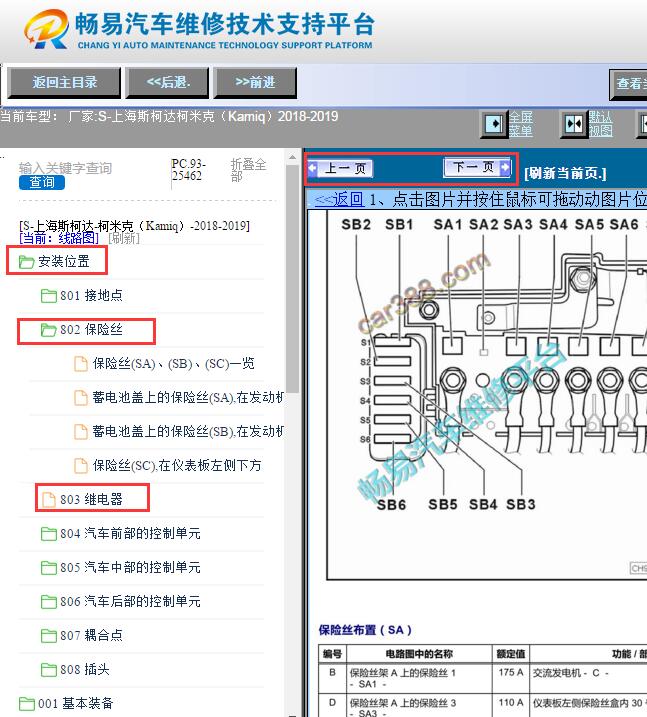Image resolution: width=647 pixels, height=717 pixels.
Task: Click the 畅易汽车维修技术支持平台 logo
Action: tap(199, 30)
